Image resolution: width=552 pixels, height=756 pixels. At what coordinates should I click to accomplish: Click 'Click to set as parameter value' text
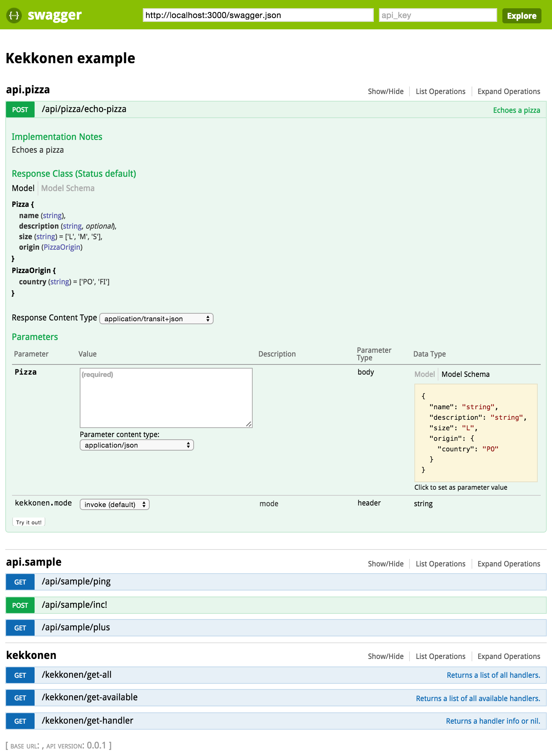tap(461, 487)
